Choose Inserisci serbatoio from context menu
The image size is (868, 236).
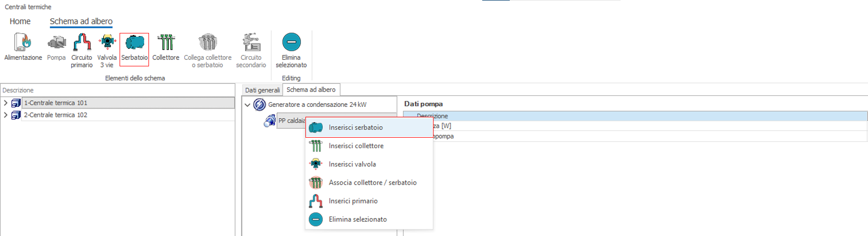pyautogui.click(x=355, y=128)
